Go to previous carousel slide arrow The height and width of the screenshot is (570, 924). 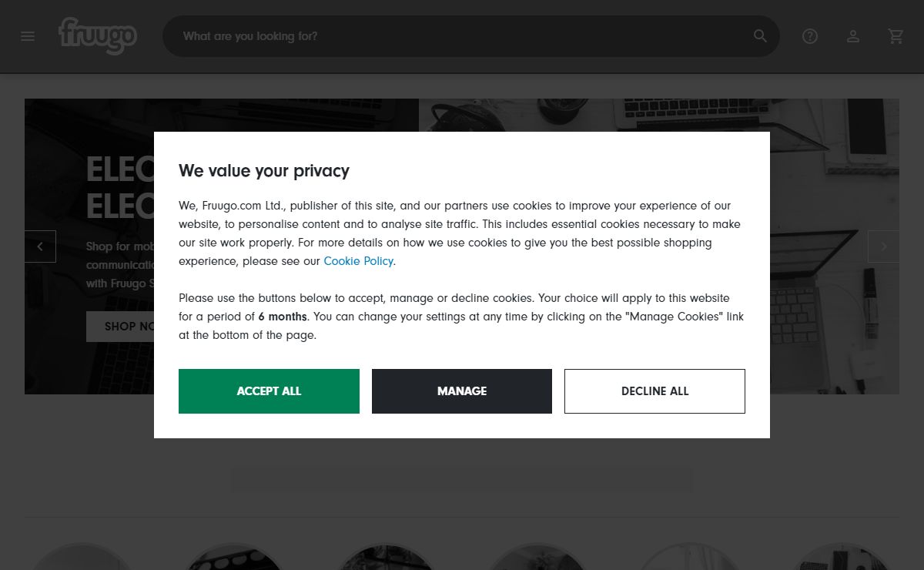[x=40, y=246]
